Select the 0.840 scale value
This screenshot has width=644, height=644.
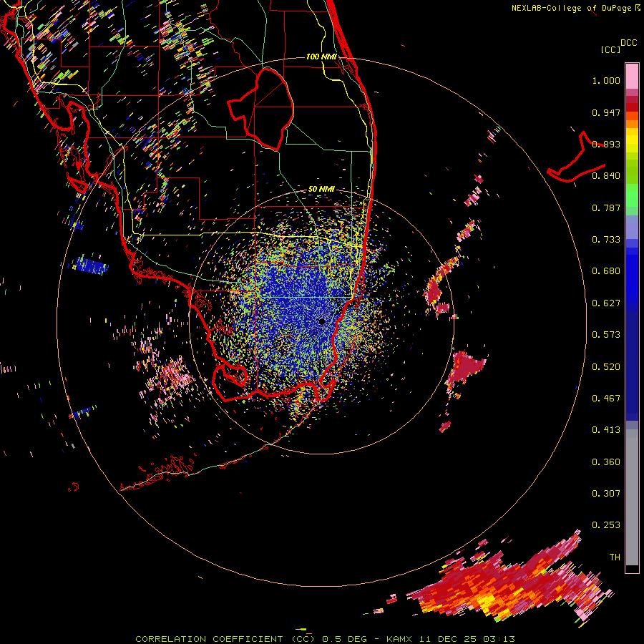(606, 176)
